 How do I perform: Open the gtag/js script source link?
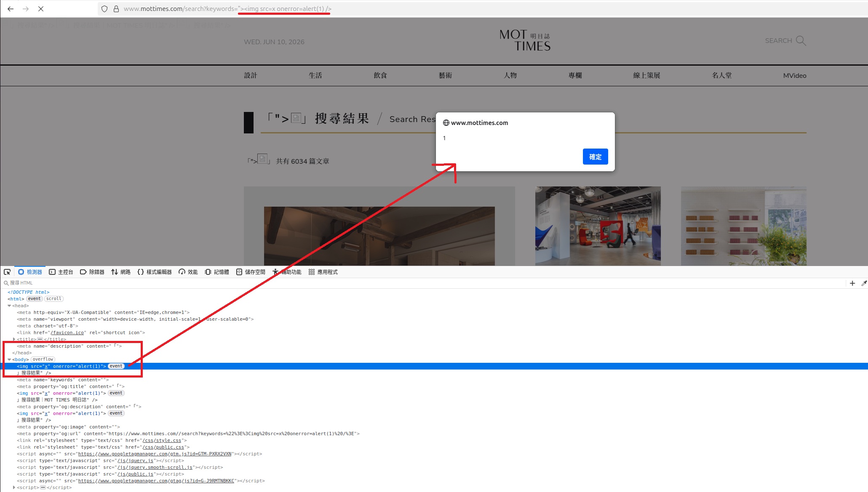point(156,481)
